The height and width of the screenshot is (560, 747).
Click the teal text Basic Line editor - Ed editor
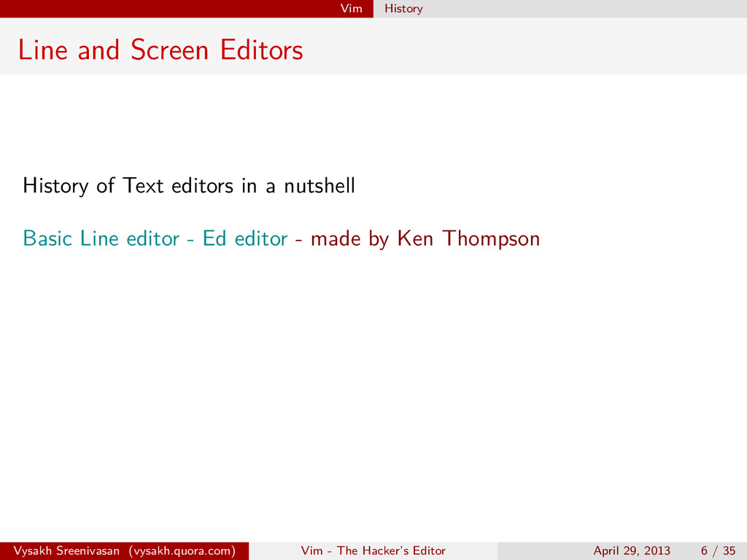tap(155, 238)
